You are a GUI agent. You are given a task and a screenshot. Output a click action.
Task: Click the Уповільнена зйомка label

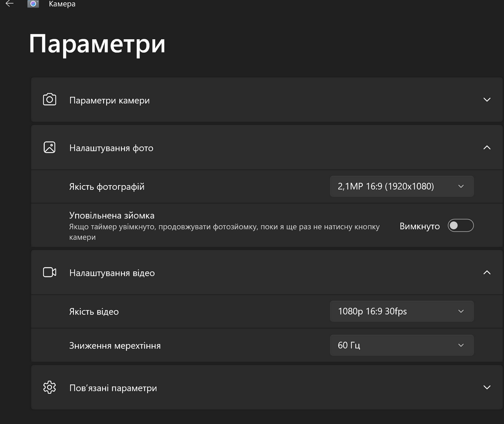tap(112, 215)
